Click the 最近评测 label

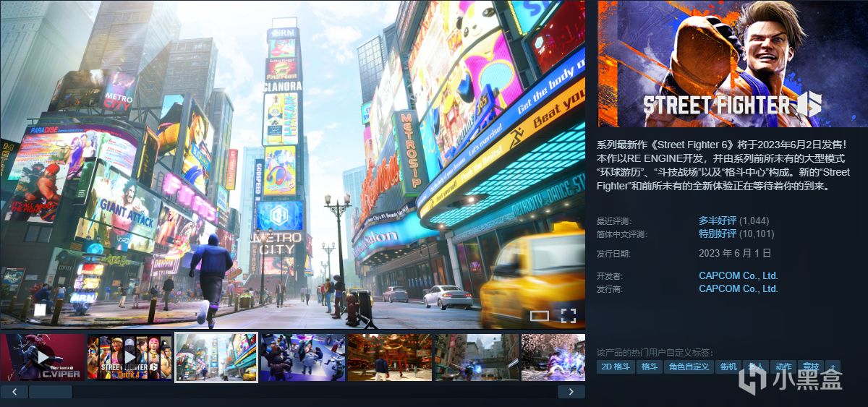coord(613,220)
